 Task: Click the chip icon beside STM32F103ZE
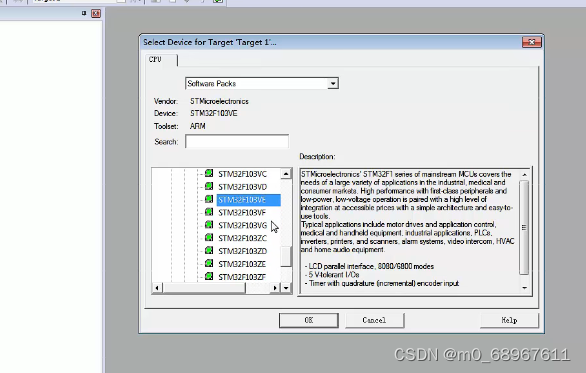pyautogui.click(x=209, y=263)
